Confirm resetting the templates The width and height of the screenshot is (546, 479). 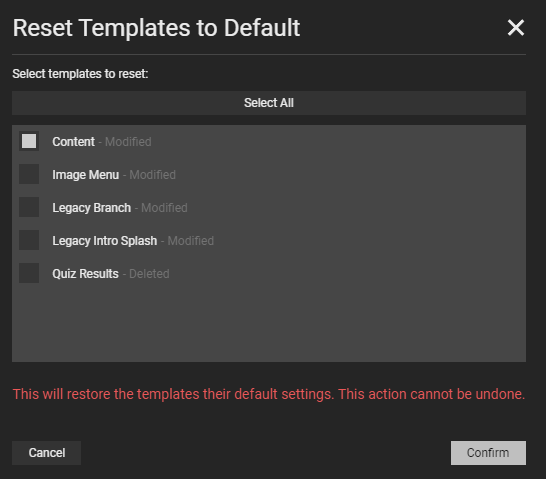[488, 453]
